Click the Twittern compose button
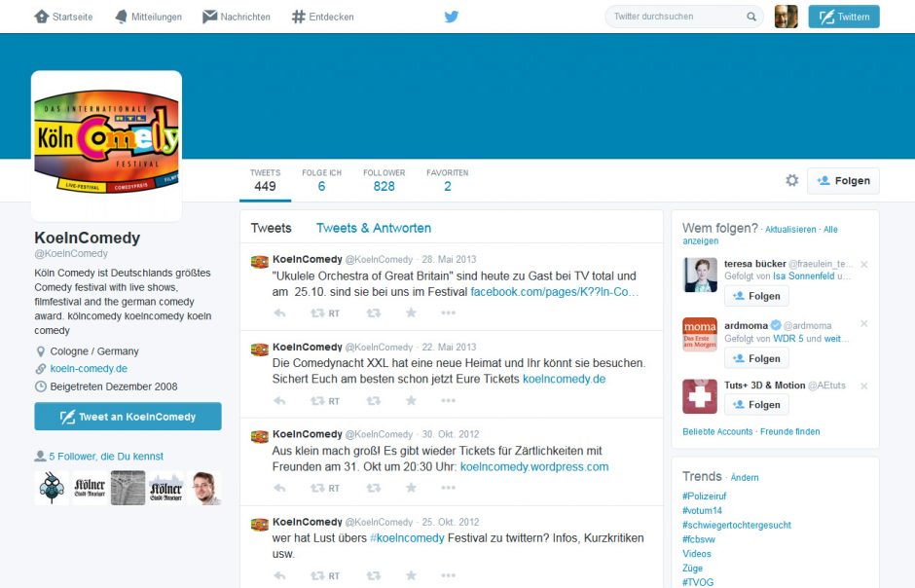 (844, 17)
